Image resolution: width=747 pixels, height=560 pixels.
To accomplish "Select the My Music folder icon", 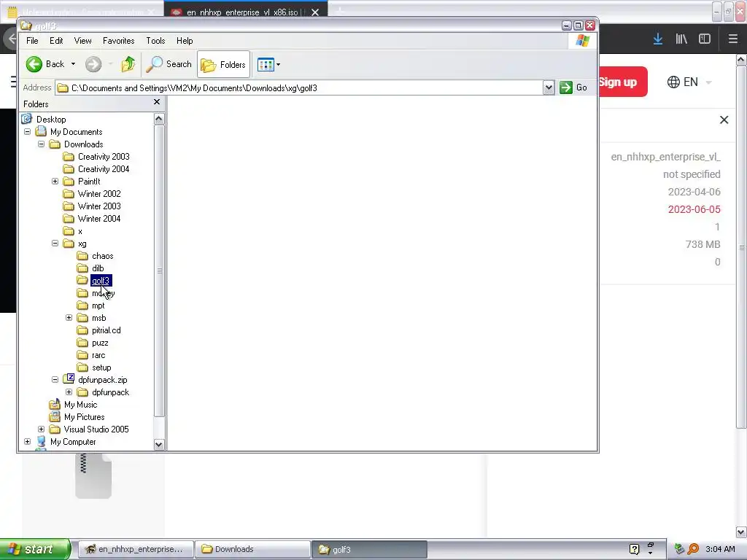I will point(55,404).
